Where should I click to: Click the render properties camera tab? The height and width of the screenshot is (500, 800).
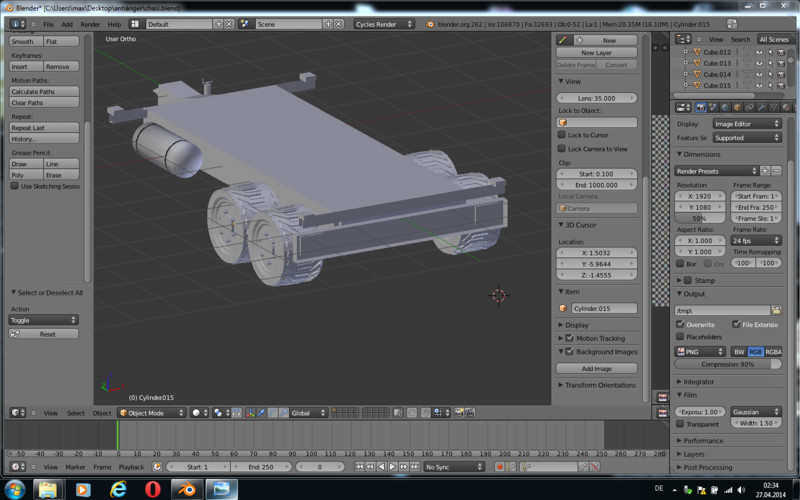[x=701, y=108]
